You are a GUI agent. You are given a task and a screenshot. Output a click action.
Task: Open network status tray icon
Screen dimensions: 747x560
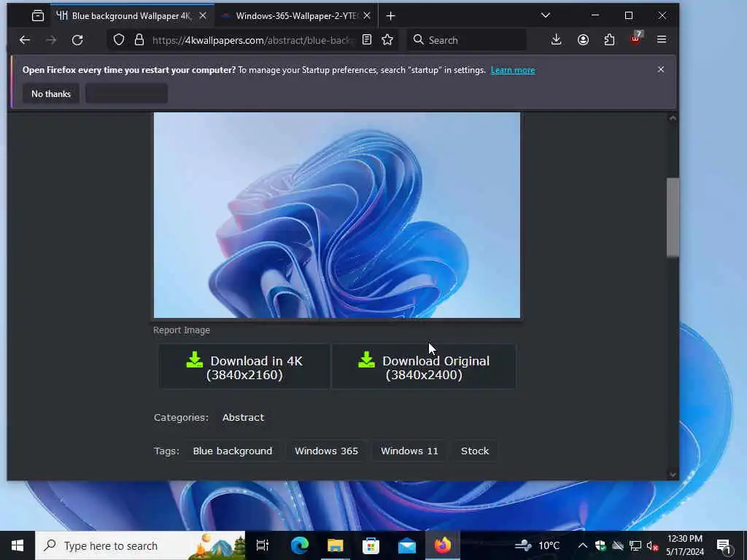[635, 545]
